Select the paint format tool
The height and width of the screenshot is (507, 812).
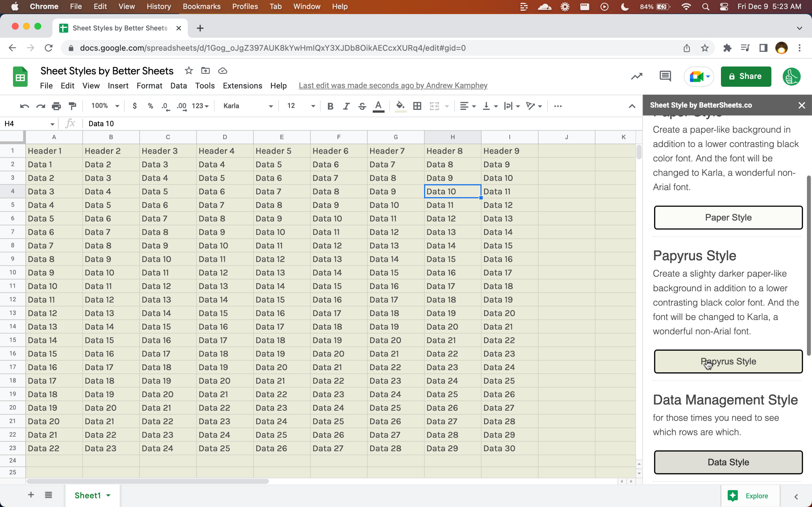(72, 106)
